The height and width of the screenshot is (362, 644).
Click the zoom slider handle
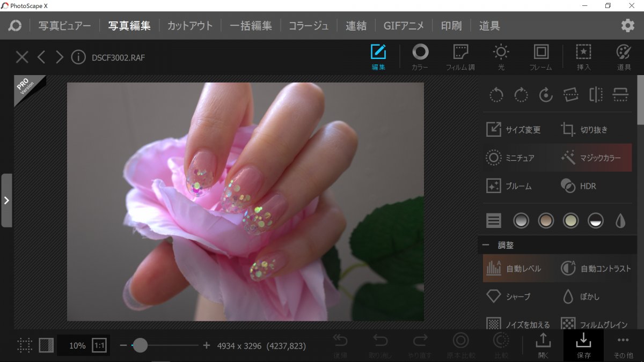click(x=140, y=345)
